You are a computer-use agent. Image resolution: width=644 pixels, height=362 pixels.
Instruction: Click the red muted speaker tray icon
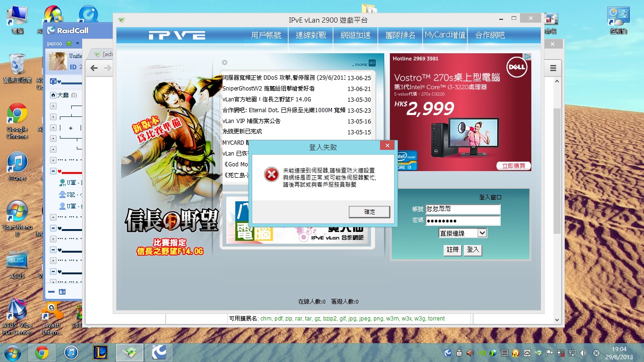click(470, 353)
